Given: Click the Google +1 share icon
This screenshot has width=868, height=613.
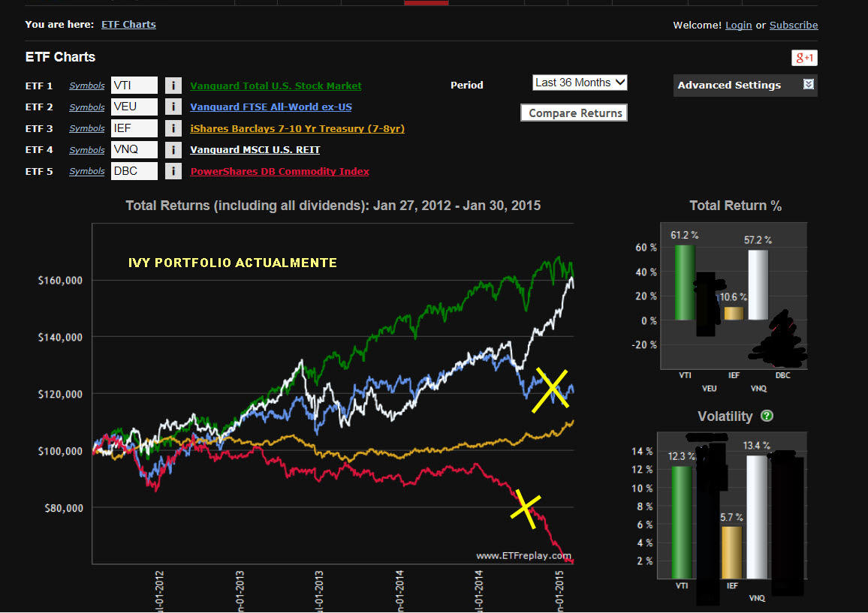Looking at the screenshot, I should 804,58.
